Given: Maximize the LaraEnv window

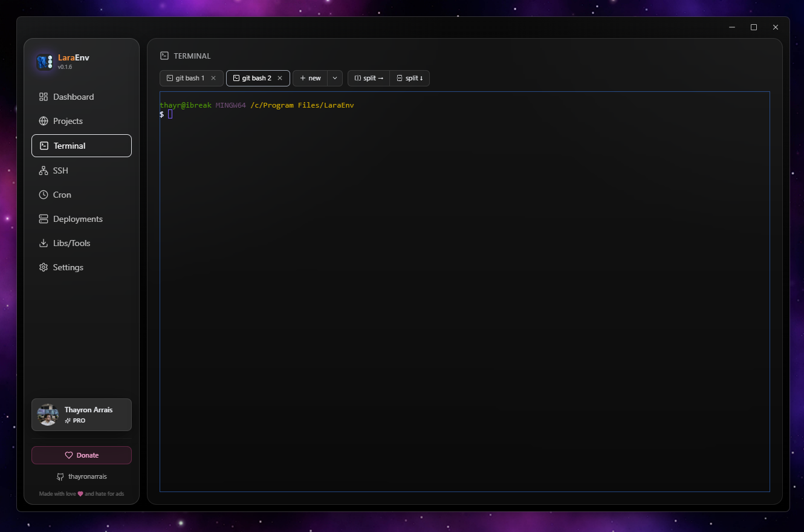Looking at the screenshot, I should [754, 27].
